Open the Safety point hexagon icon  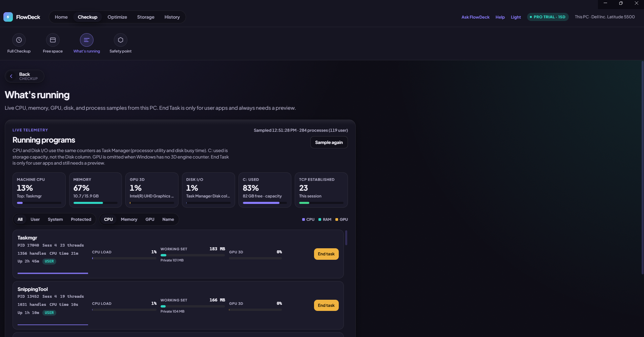click(121, 40)
